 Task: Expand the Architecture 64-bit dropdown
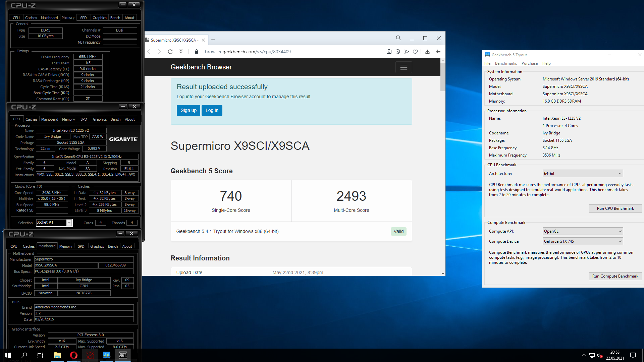click(x=583, y=174)
